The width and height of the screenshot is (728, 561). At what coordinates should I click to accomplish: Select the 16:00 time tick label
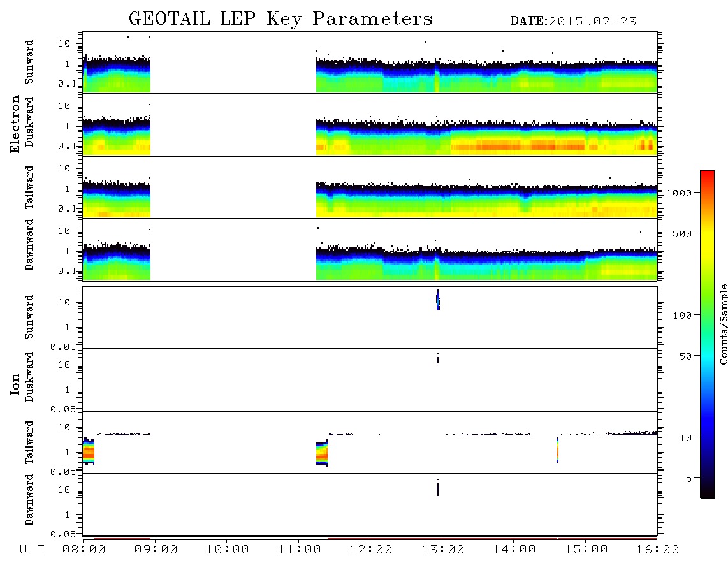coord(658,550)
